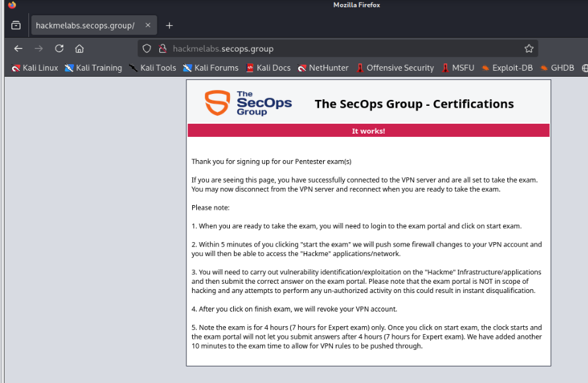Open NetHunter bookmark

click(x=323, y=68)
